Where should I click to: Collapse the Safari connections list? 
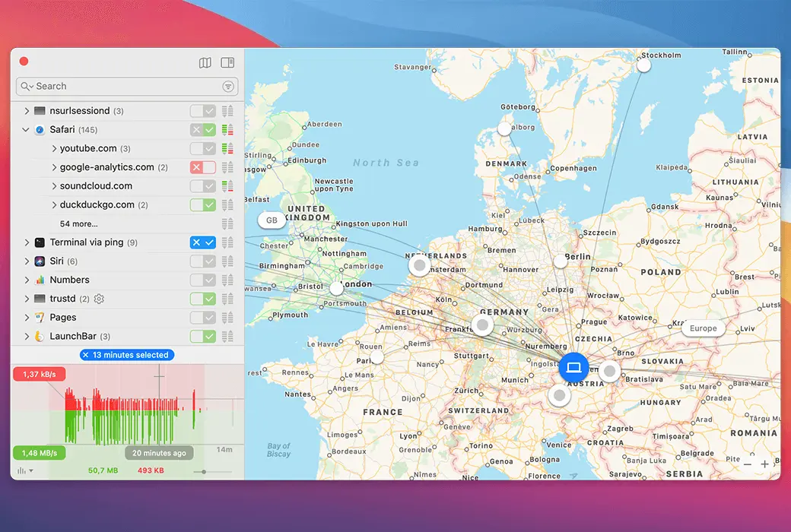pyautogui.click(x=25, y=130)
